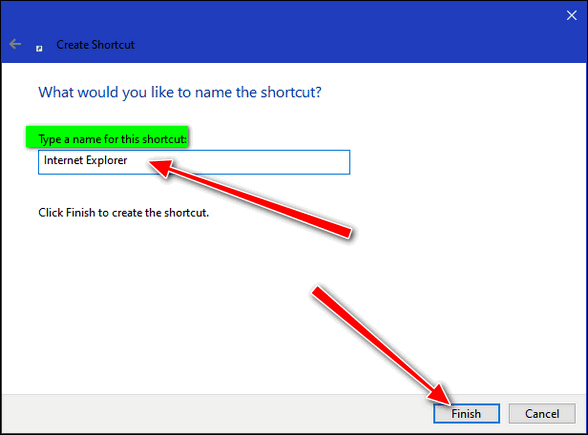Click the red arrowhead pointing at the name field

point(161,166)
